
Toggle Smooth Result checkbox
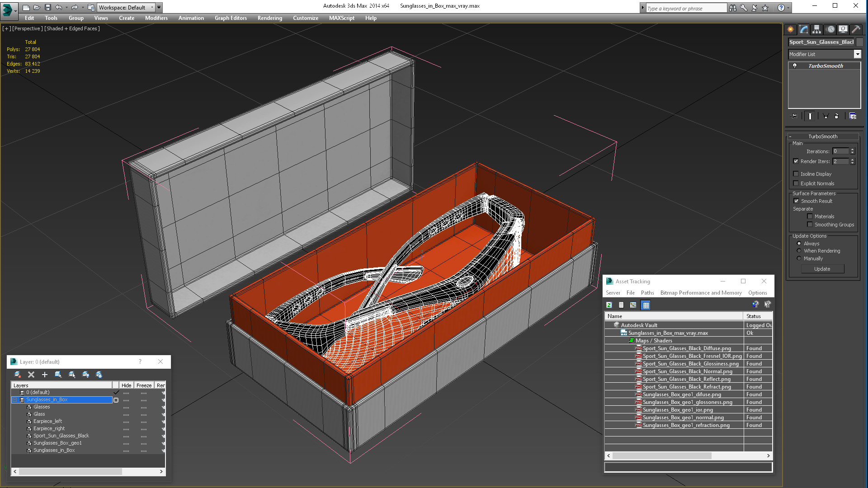tap(796, 201)
